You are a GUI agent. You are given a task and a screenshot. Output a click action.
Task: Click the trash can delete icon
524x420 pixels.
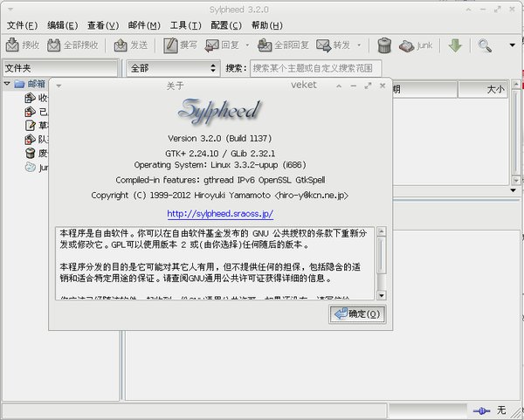(384, 45)
